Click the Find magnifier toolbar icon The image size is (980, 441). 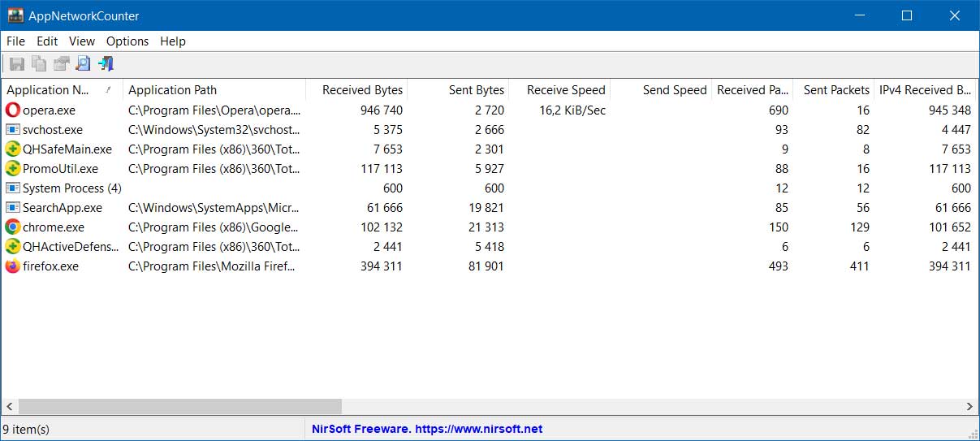[83, 63]
